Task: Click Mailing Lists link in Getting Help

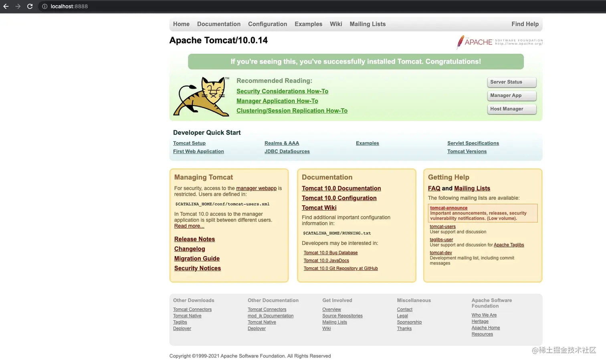Action: tap(472, 188)
